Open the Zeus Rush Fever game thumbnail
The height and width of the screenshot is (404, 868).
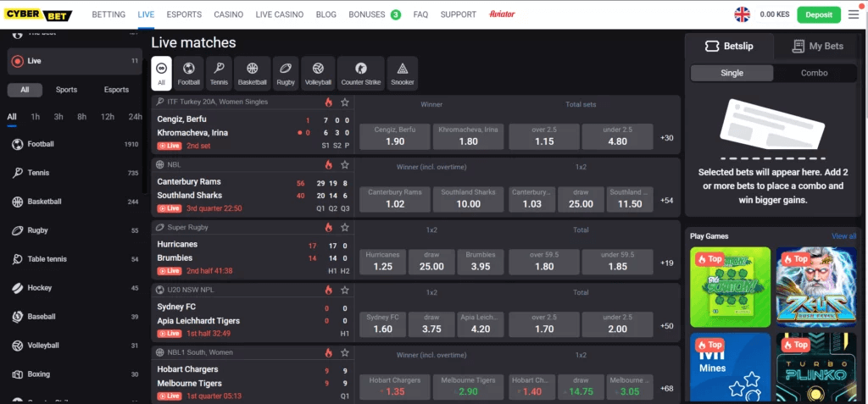(x=816, y=287)
